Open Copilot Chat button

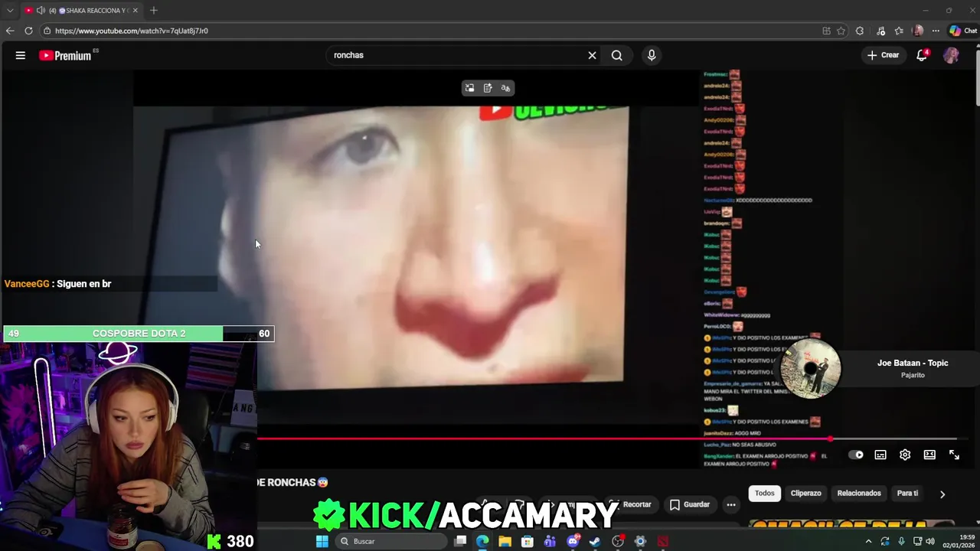tap(963, 31)
